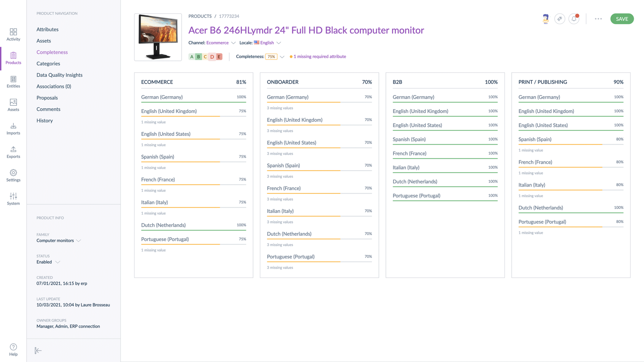The width and height of the screenshot is (644, 362).
Task: Open the Imports section icon
Action: (x=13, y=128)
